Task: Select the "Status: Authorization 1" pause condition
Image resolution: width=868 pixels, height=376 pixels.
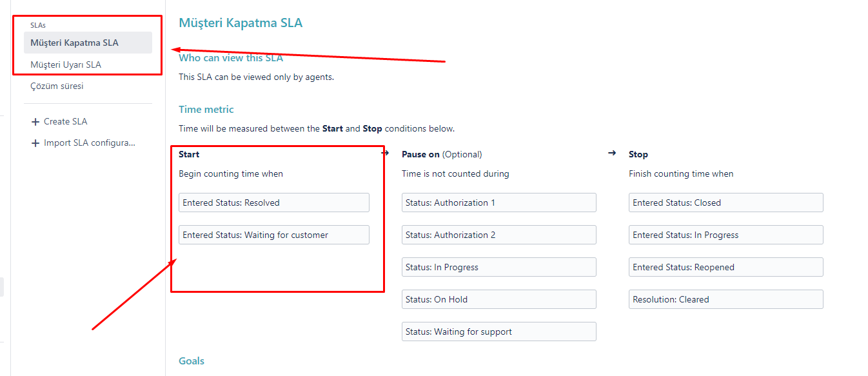Action: [x=498, y=202]
